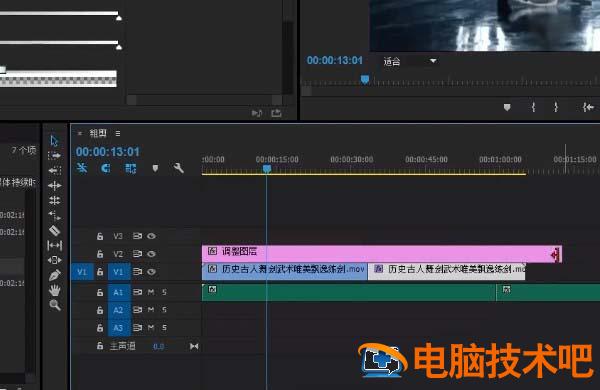Toggle lock on V2 track
The width and height of the screenshot is (600, 390).
point(100,254)
